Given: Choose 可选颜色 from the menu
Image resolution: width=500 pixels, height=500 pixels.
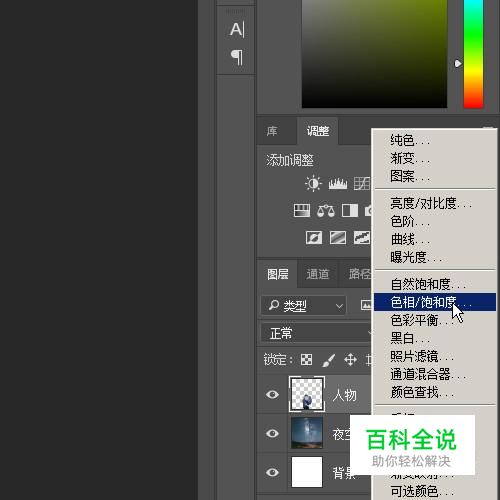Looking at the screenshot, I should point(435,491).
